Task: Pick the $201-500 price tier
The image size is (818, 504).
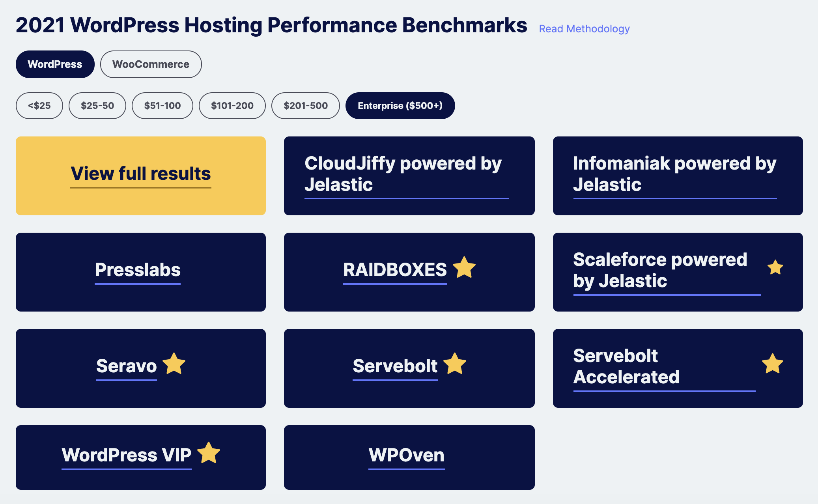Action: pos(305,106)
